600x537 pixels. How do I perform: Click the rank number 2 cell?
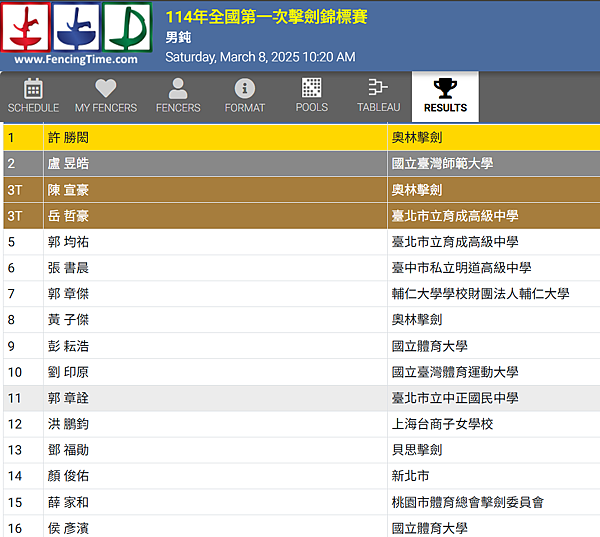click(x=23, y=163)
